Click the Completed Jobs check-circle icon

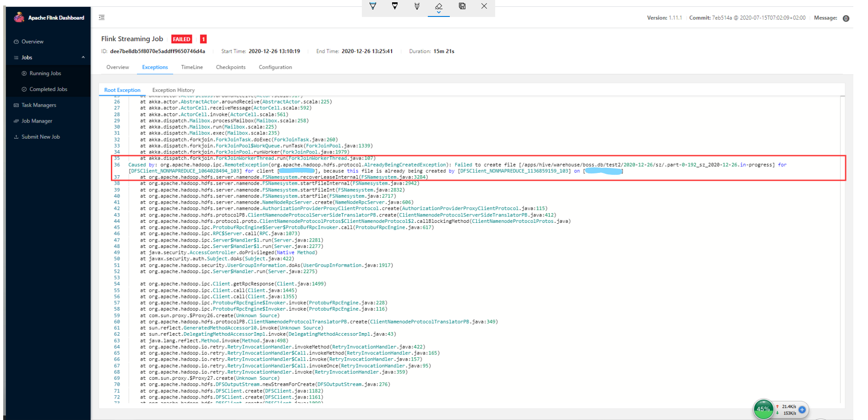(24, 89)
